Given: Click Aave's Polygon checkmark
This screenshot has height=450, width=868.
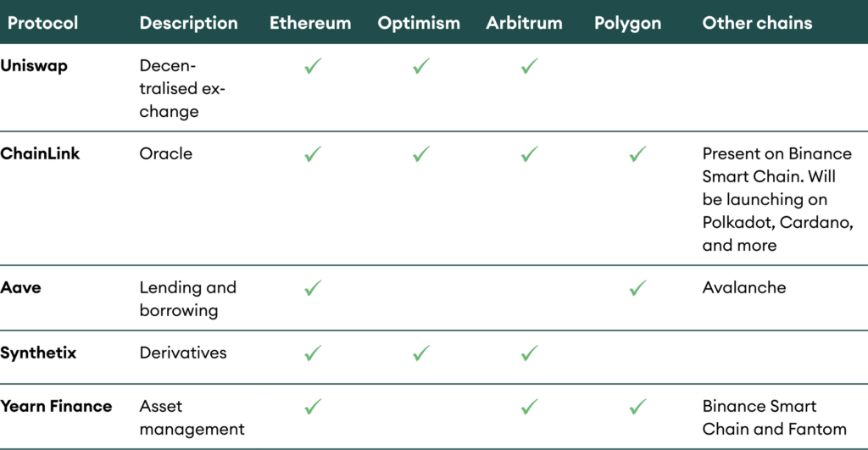Looking at the screenshot, I should [638, 288].
